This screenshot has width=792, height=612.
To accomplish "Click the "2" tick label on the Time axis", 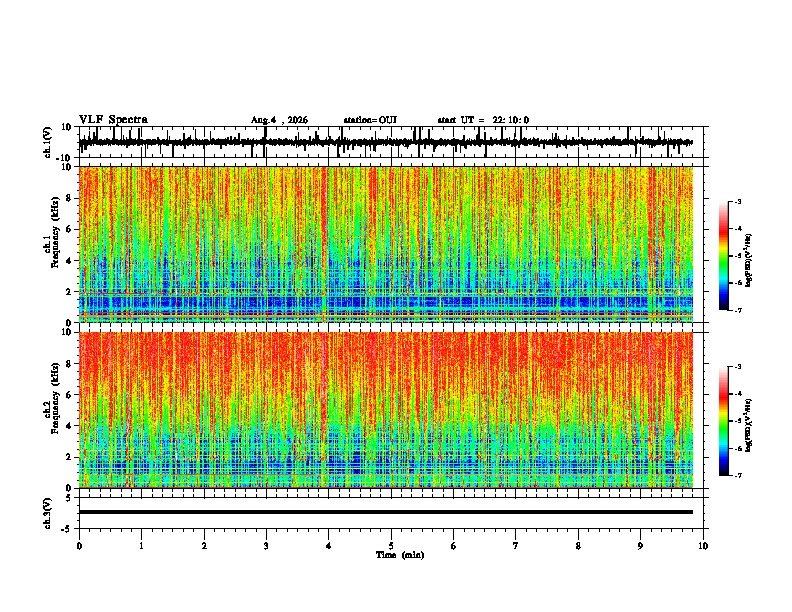I will 204,546.
